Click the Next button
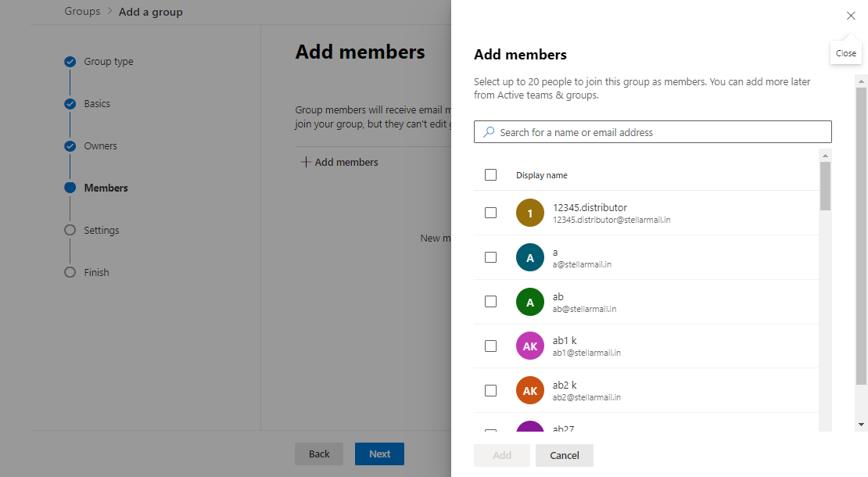Viewport: 868px width, 477px height. click(379, 454)
